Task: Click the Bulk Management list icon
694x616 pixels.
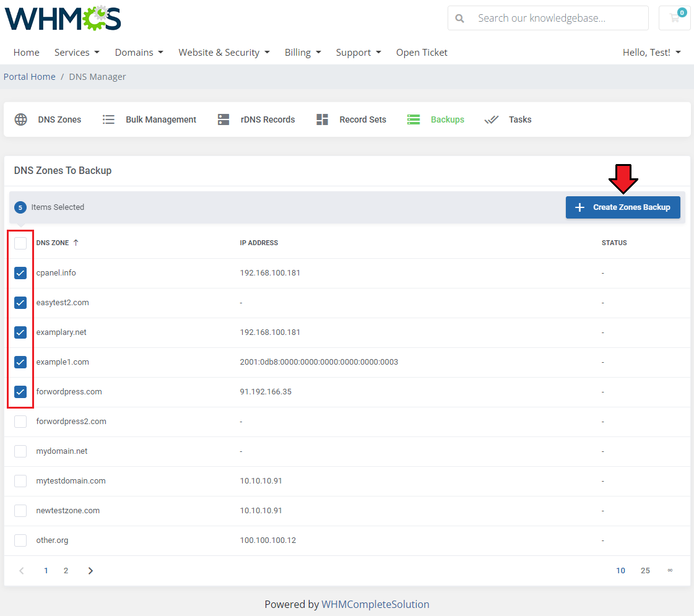Action: (x=108, y=119)
